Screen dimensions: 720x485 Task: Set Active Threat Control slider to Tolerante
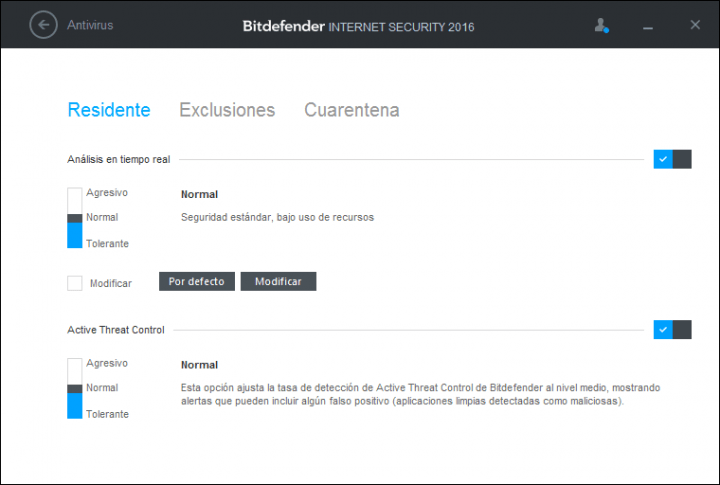[x=107, y=414]
